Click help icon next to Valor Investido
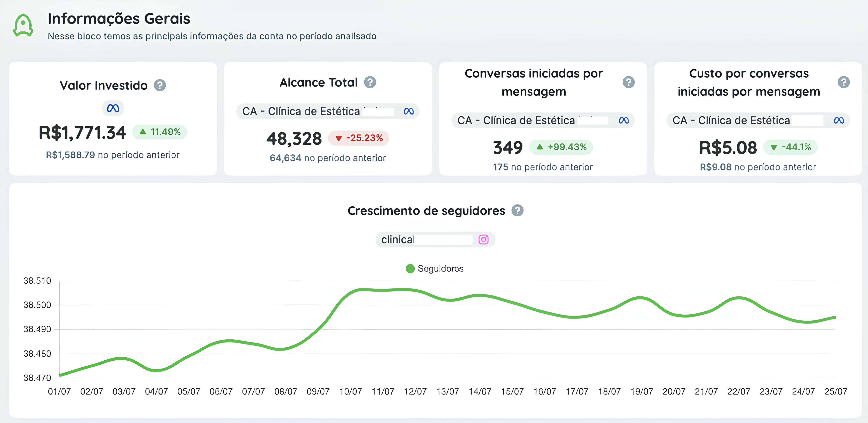 [x=160, y=85]
